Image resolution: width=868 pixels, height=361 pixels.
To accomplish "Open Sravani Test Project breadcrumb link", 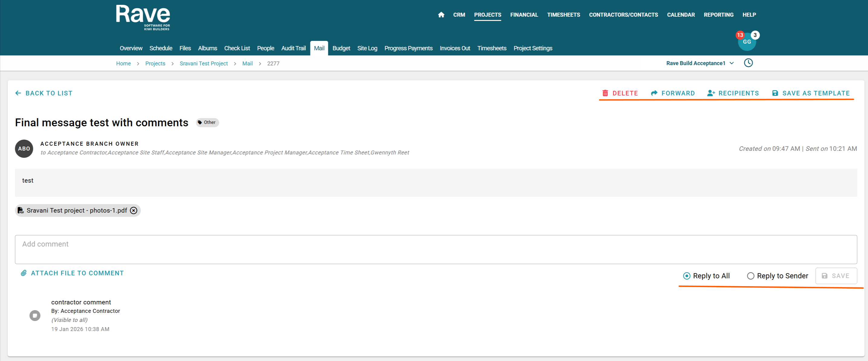I will (204, 63).
